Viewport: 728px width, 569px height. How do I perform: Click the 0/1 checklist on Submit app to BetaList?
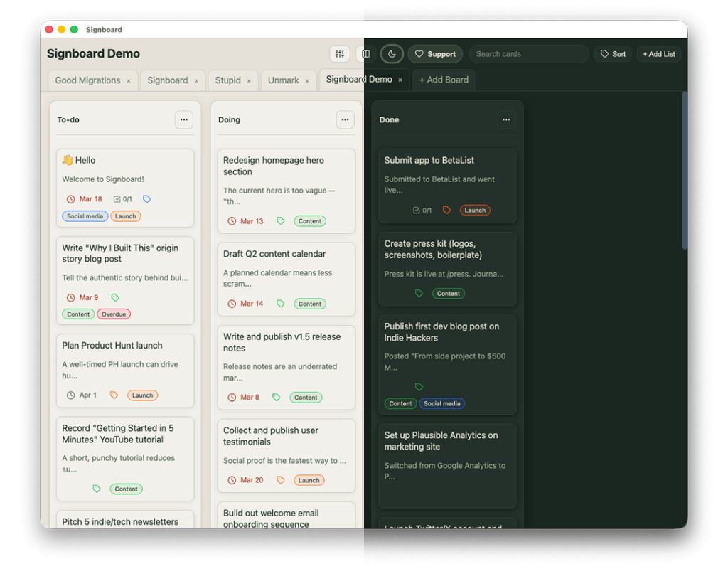click(x=422, y=211)
